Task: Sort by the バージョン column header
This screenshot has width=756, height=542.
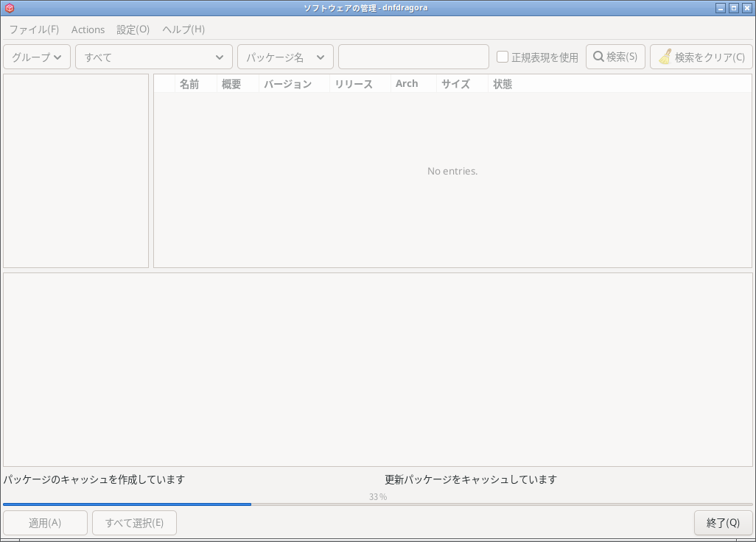Action: 287,84
